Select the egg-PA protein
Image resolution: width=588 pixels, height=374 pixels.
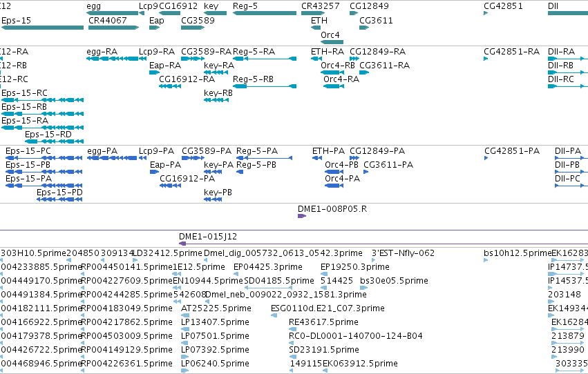tap(112, 158)
